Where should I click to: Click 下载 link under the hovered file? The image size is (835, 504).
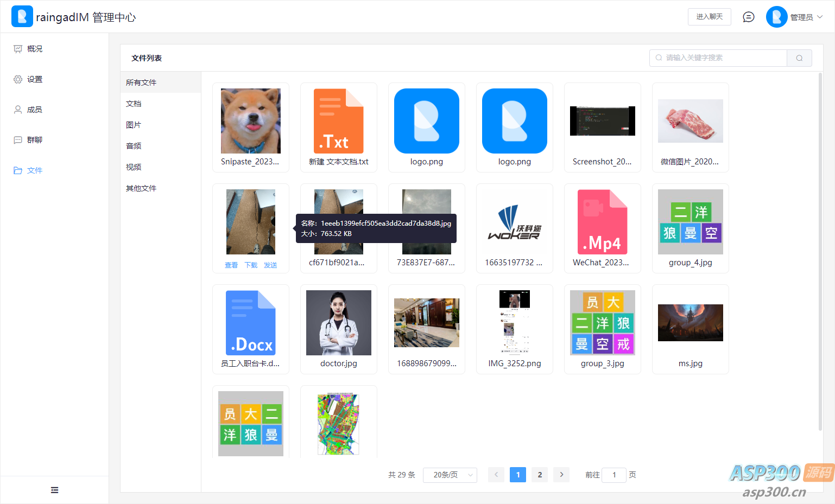point(251,265)
